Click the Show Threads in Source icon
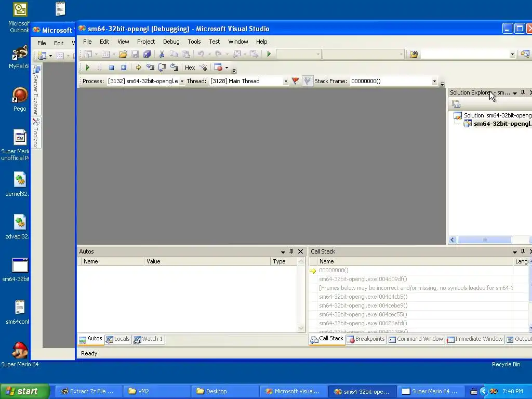The height and width of the screenshot is (399, 532). (x=203, y=68)
